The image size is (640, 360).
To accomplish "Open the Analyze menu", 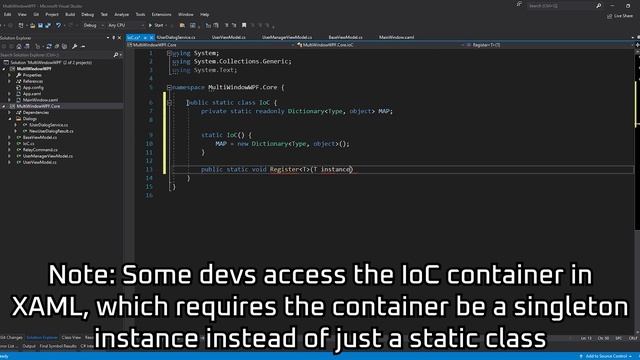I will click(122, 14).
